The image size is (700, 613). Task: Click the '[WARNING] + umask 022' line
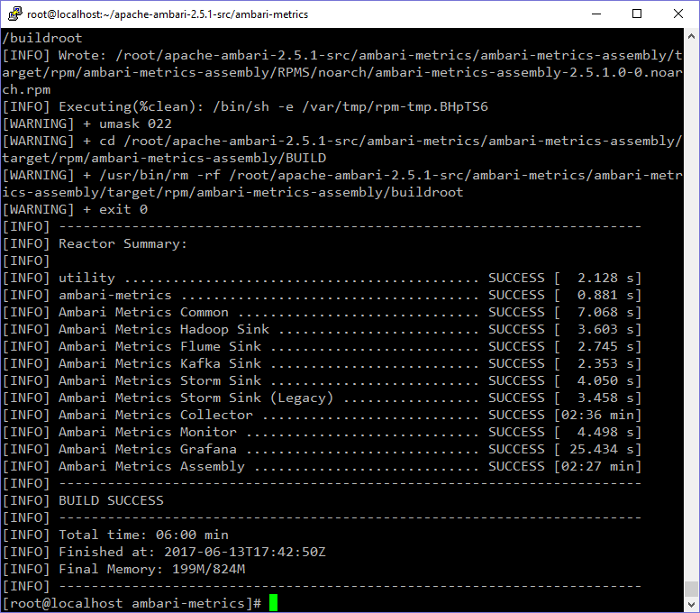tap(87, 124)
